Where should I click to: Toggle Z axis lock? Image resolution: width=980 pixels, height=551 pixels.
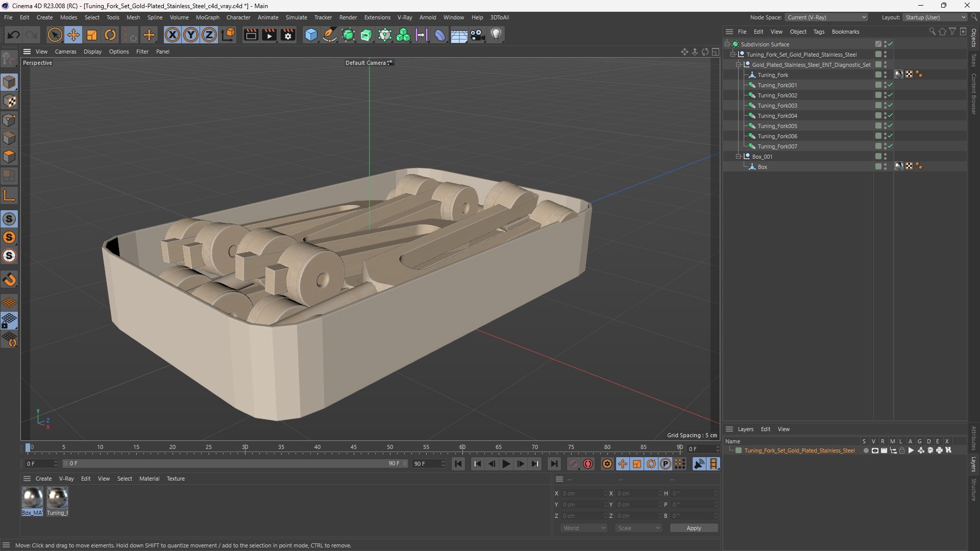[x=209, y=35]
